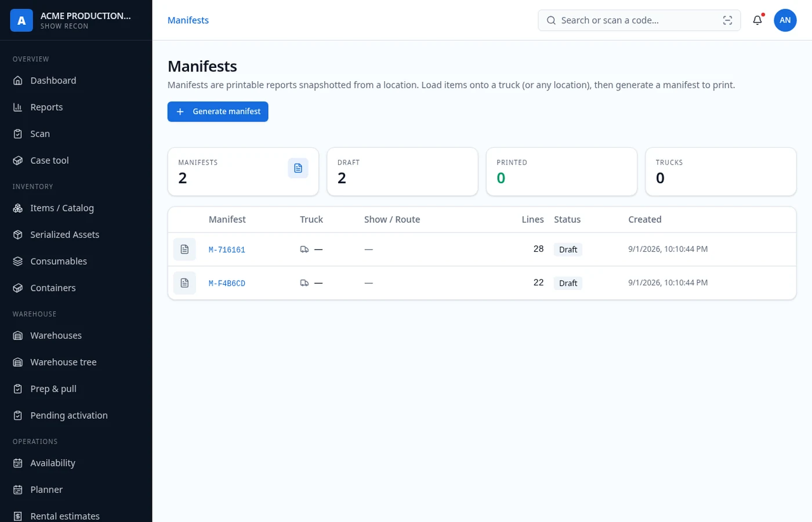812x522 pixels.
Task: Click the Generate manifest button
Action: pyautogui.click(x=218, y=112)
